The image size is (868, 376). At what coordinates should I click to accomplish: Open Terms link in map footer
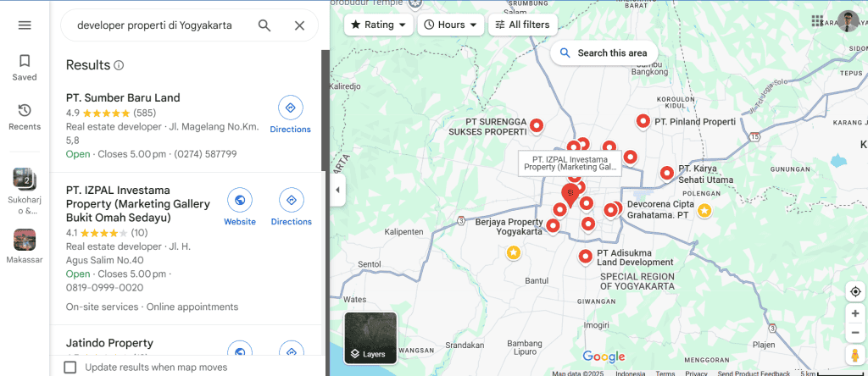point(665,373)
